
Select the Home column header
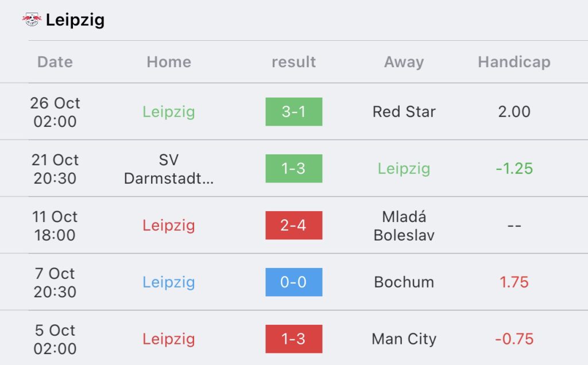coord(169,62)
